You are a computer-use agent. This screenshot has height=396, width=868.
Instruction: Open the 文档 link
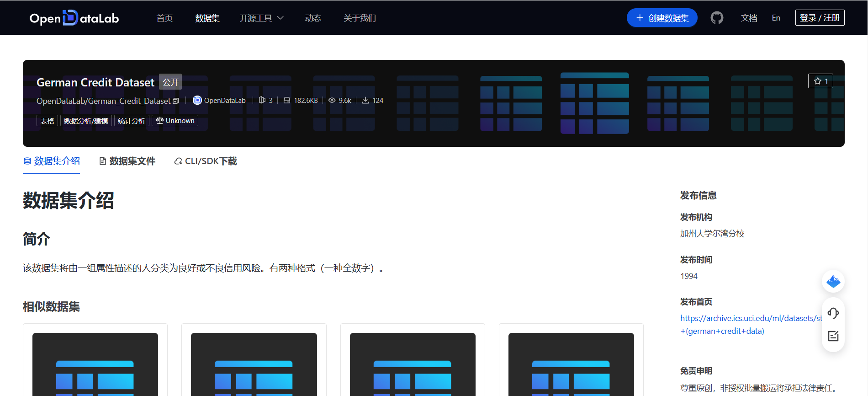coord(749,18)
